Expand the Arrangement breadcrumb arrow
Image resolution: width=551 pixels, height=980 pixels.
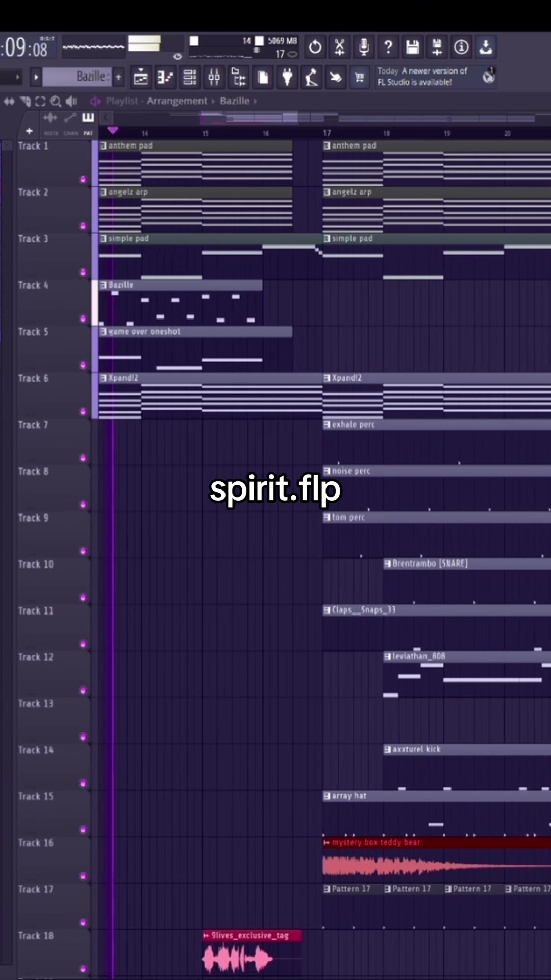coord(213,101)
